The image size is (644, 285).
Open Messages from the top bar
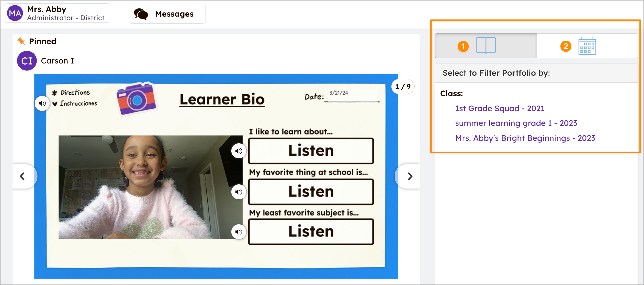coord(167,14)
